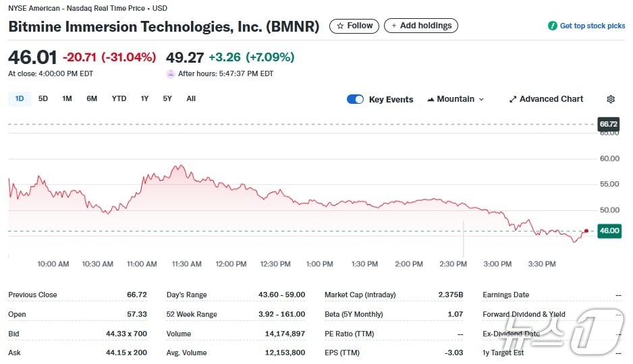Click the green leaf stock picks icon
This screenshot has height=364, width=633.
(553, 26)
